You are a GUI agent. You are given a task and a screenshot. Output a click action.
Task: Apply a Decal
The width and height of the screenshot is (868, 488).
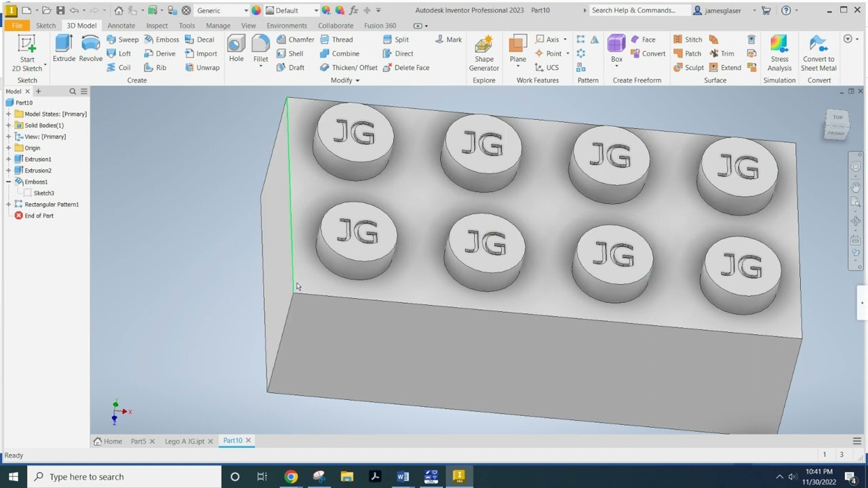pyautogui.click(x=199, y=39)
